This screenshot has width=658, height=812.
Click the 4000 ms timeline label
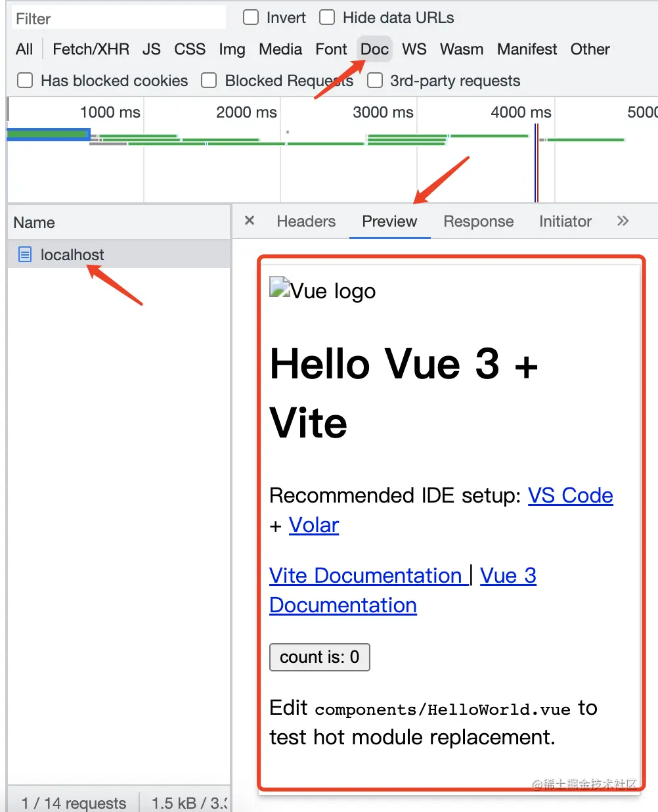(x=521, y=112)
